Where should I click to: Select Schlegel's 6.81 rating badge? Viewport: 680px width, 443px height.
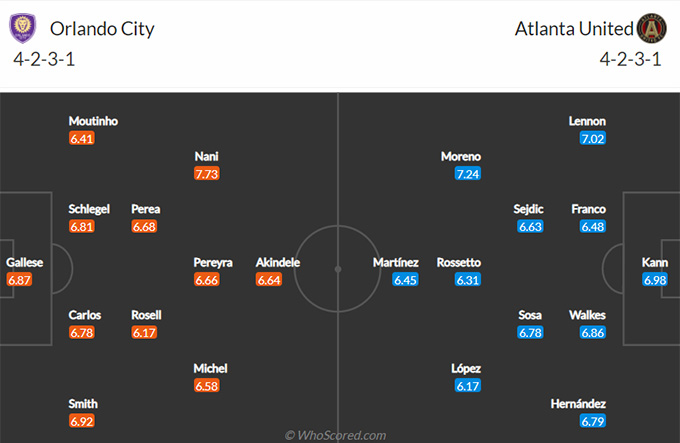tap(82, 227)
